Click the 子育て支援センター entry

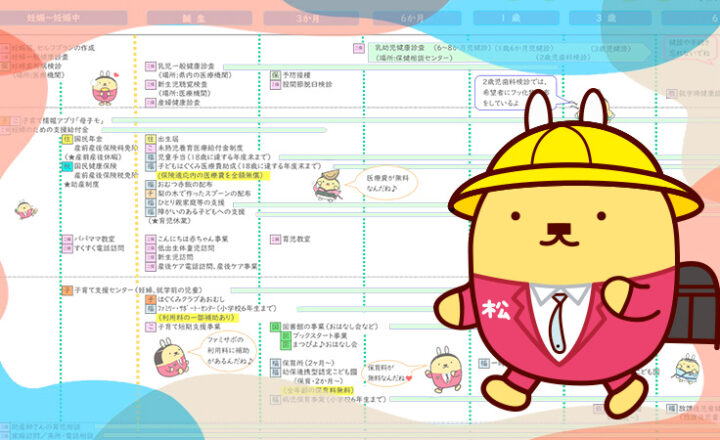coord(138,290)
